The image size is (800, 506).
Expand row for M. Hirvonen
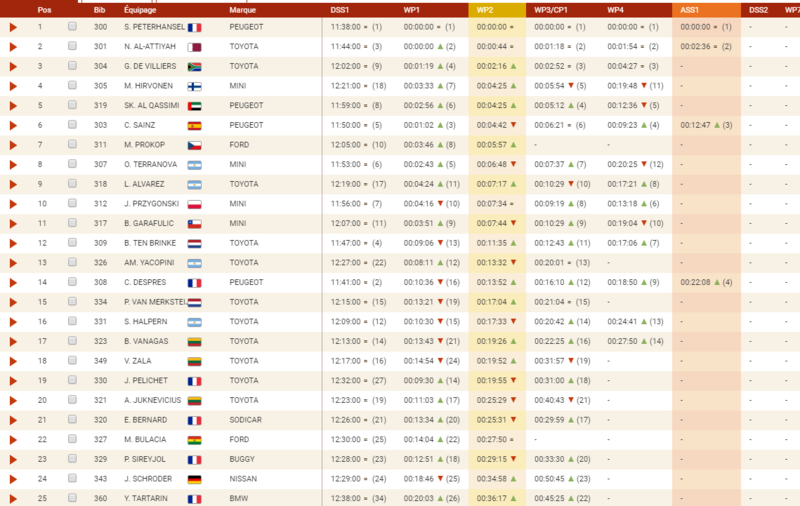(13, 86)
